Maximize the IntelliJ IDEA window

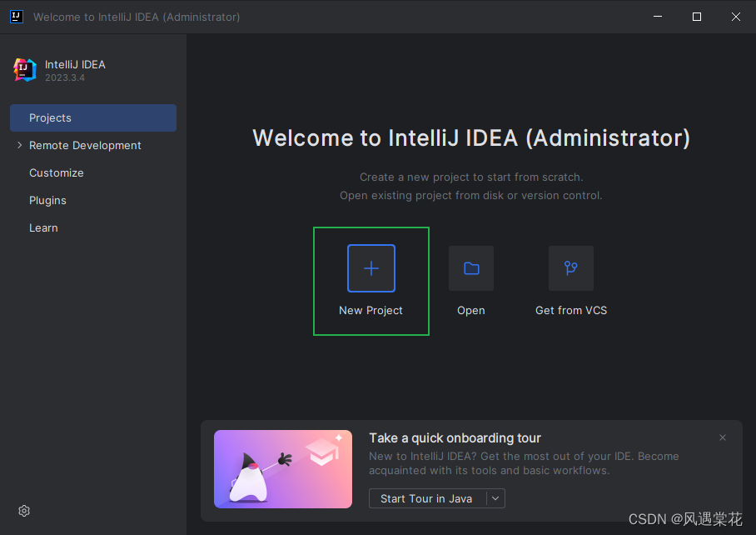tap(697, 17)
